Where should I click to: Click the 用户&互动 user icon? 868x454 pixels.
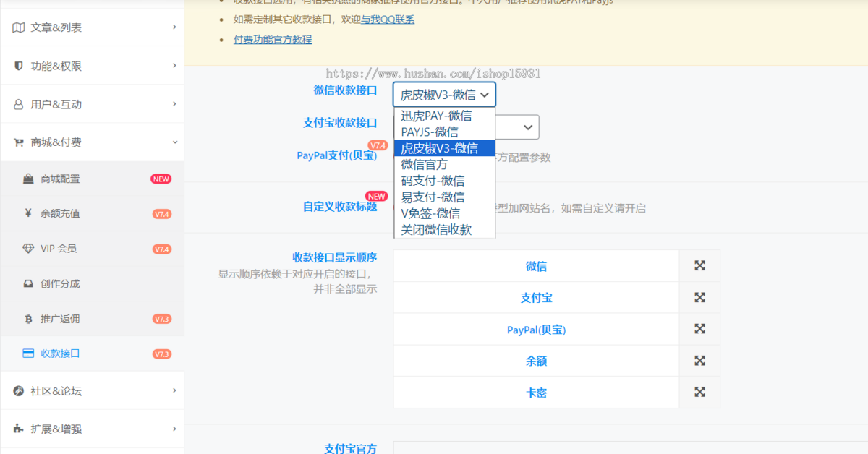[19, 104]
